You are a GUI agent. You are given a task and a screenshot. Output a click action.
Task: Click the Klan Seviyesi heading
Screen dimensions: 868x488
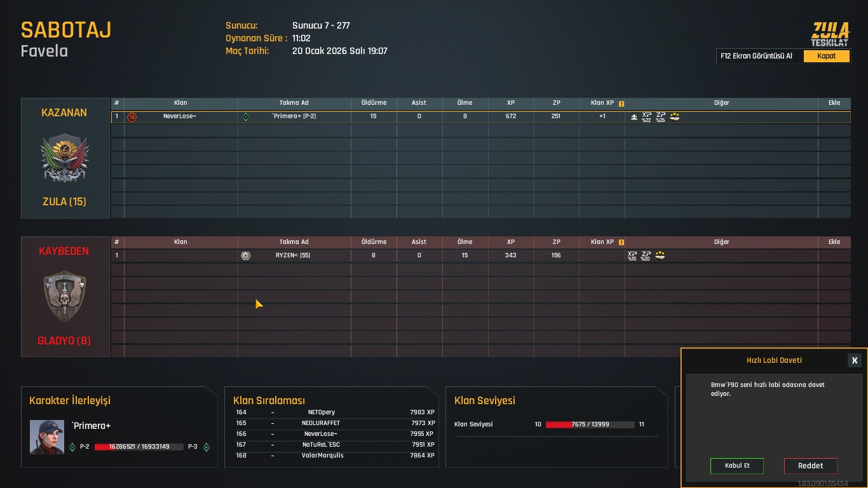click(x=485, y=400)
